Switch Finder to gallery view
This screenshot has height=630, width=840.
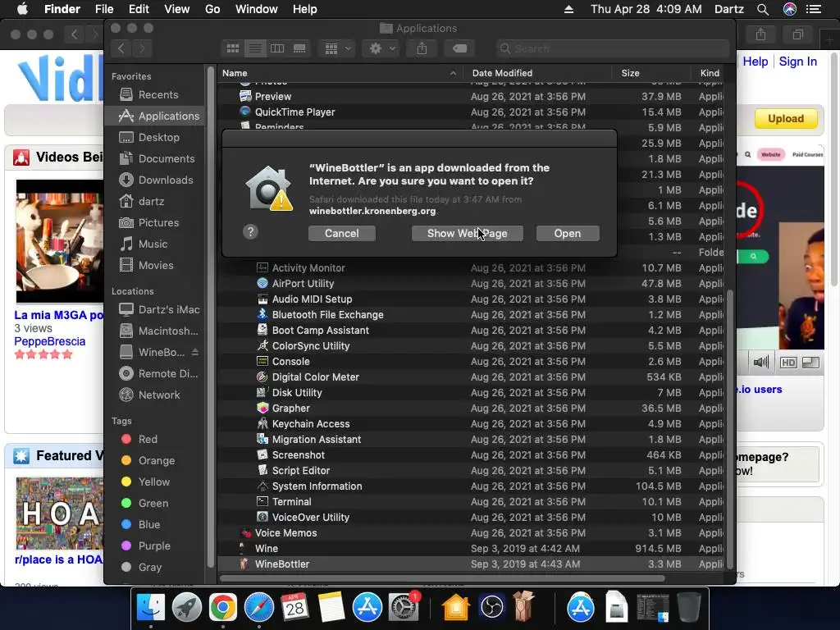coord(299,48)
